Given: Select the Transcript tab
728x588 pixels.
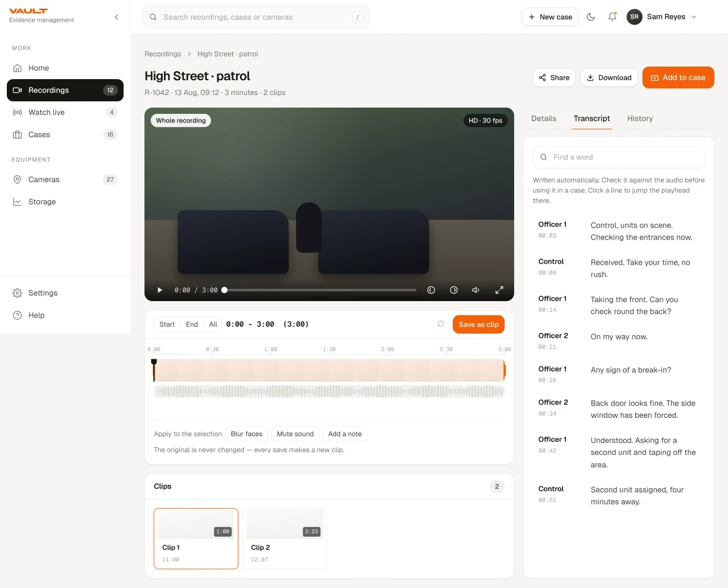Looking at the screenshot, I should [x=591, y=118].
